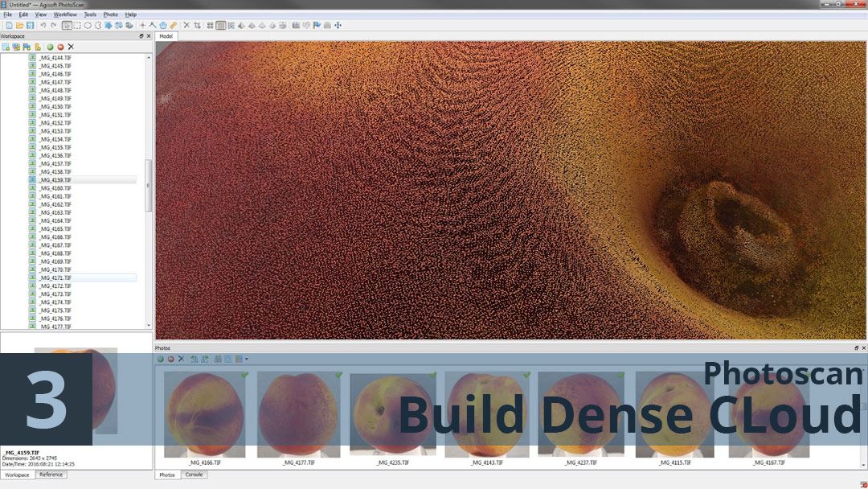Select _MG_4176.TIF in the Workspace tree
The width and height of the screenshot is (868, 489).
(x=55, y=318)
